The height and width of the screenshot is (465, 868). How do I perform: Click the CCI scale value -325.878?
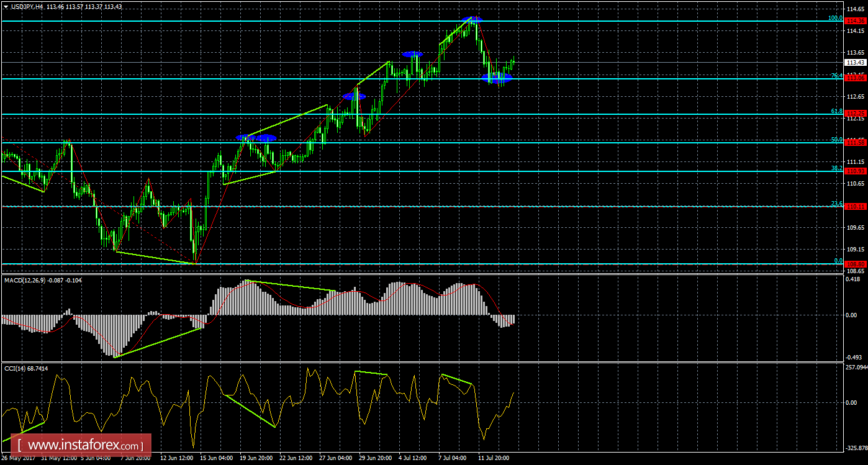point(857,448)
